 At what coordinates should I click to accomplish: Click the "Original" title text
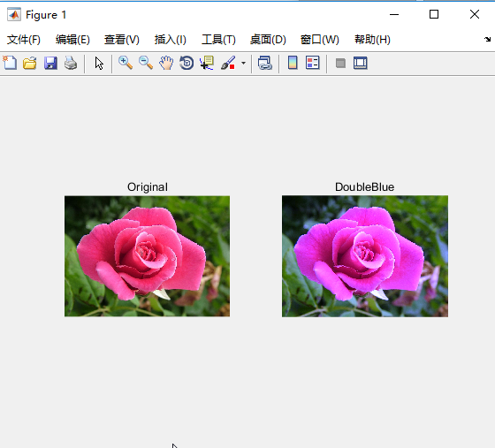coord(148,187)
